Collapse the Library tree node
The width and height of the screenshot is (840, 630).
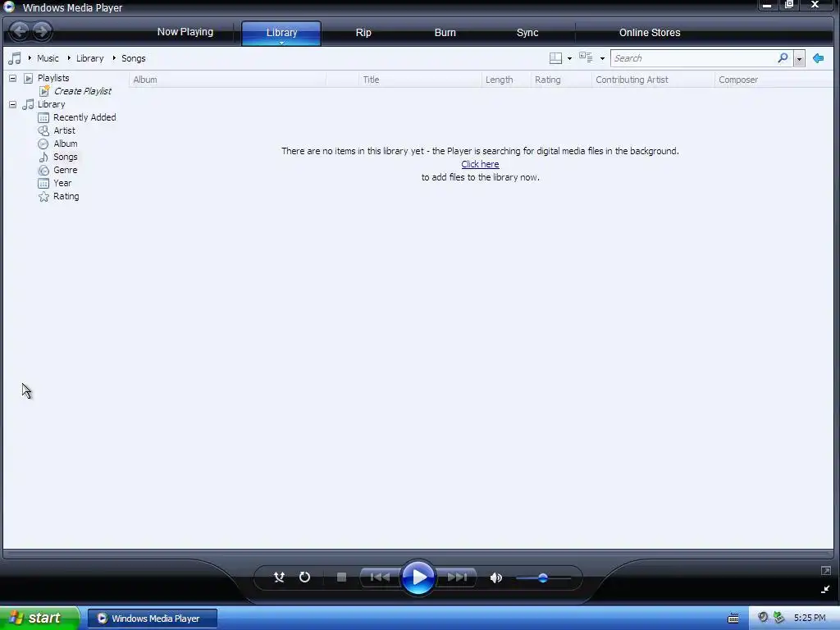[x=12, y=104]
